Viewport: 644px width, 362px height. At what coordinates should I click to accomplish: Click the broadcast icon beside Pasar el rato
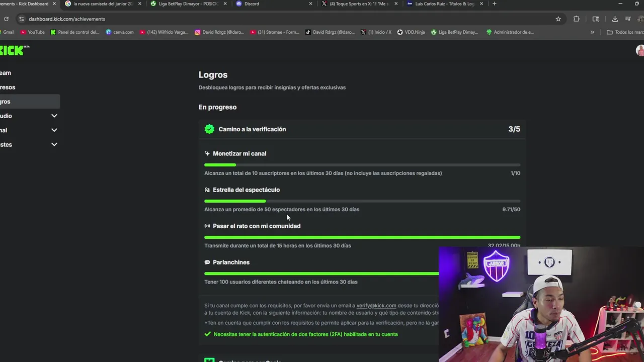click(x=207, y=226)
